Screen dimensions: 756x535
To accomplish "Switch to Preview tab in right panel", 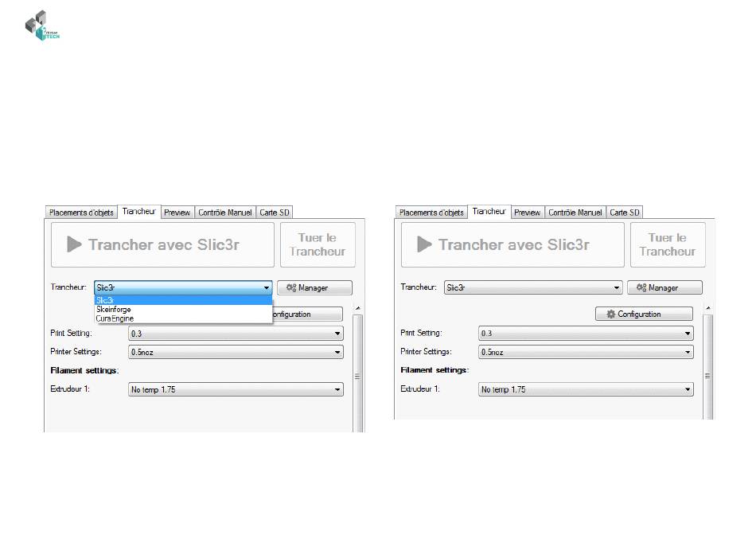I will pos(527,213).
